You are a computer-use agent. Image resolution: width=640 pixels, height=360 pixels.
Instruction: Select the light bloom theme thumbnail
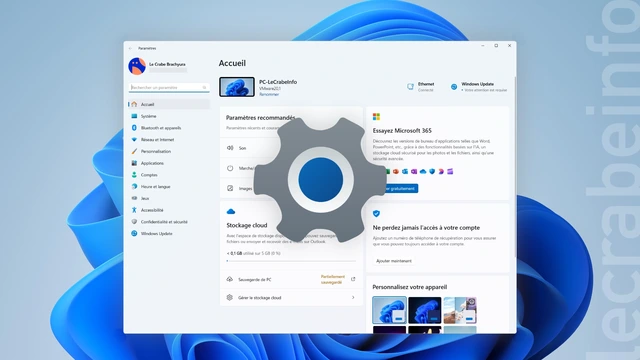[389, 310]
